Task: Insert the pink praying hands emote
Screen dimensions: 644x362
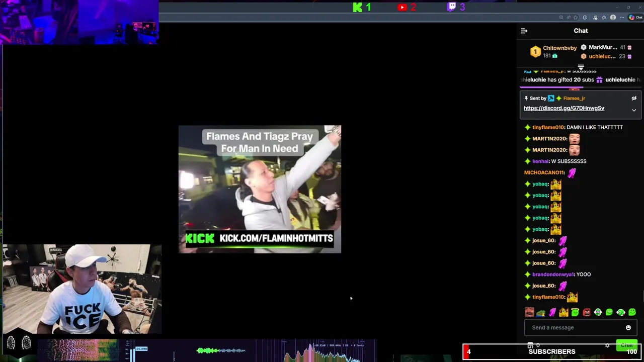Action: (x=552, y=312)
